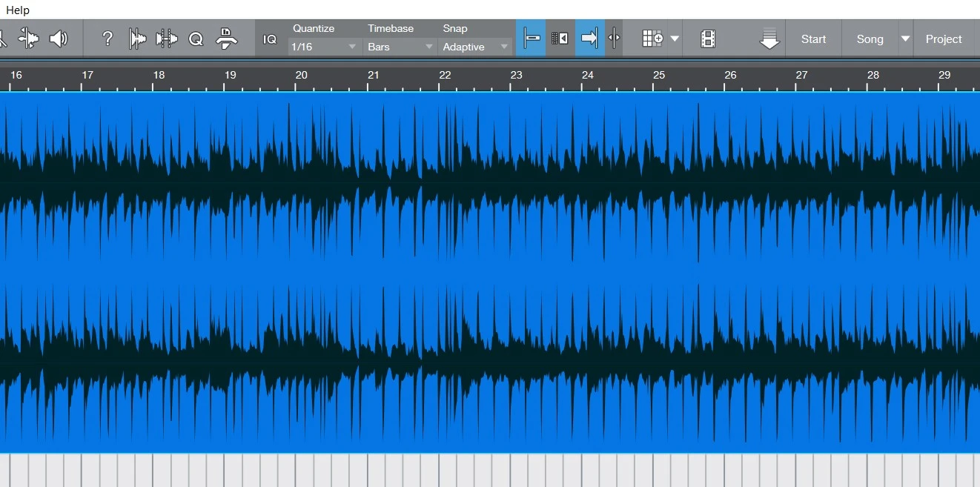This screenshot has width=980, height=487.
Task: Open the Project page
Action: point(943,39)
